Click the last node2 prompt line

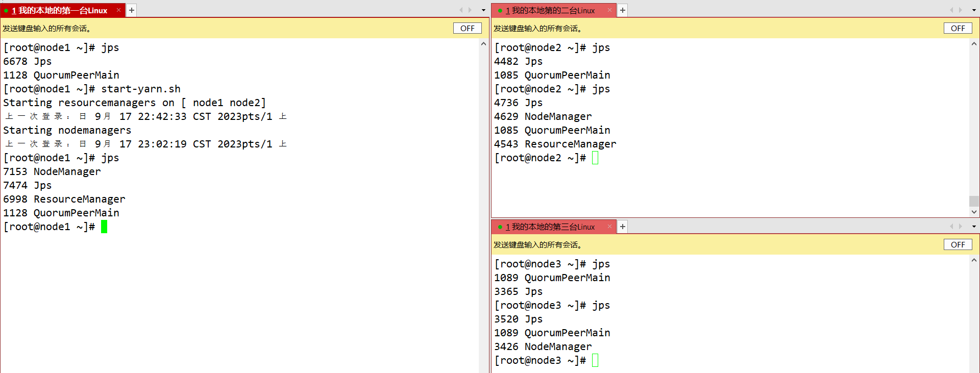[546, 158]
